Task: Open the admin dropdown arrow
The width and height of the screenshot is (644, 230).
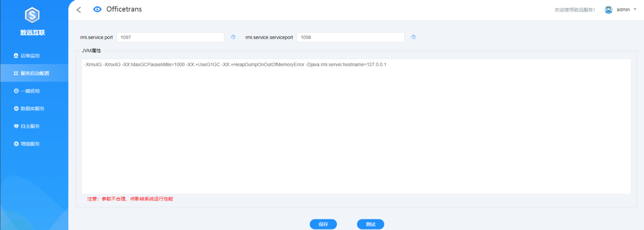Action: click(x=635, y=9)
